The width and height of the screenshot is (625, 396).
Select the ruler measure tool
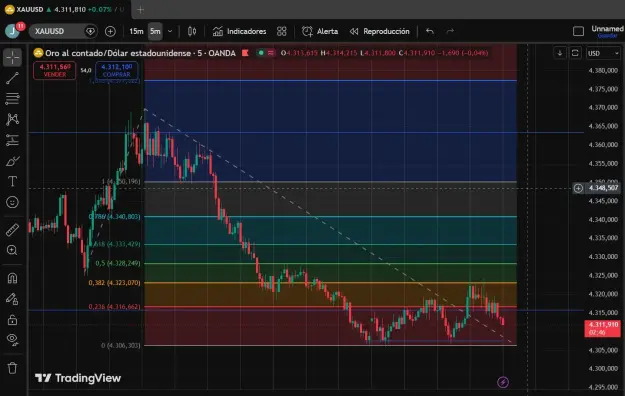click(x=12, y=230)
